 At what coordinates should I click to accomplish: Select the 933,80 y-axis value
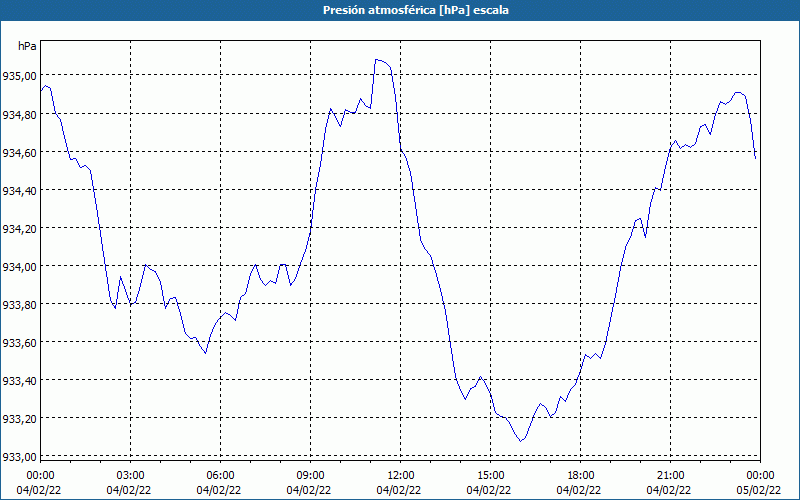[x=19, y=304]
